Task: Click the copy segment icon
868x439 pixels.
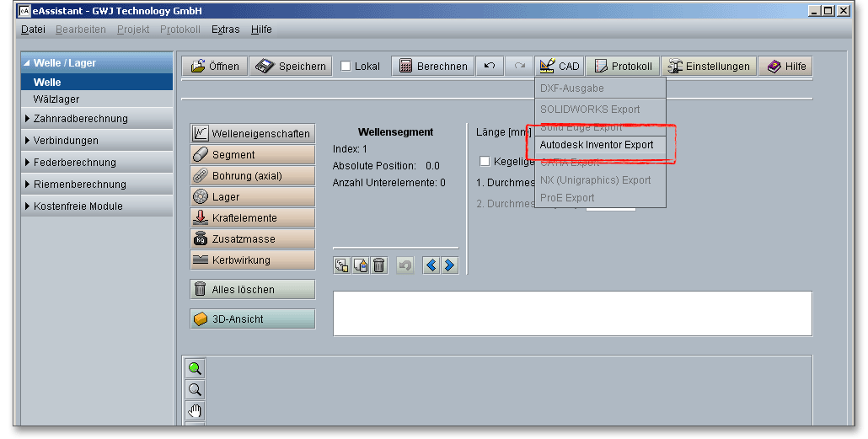Action: pyautogui.click(x=342, y=265)
